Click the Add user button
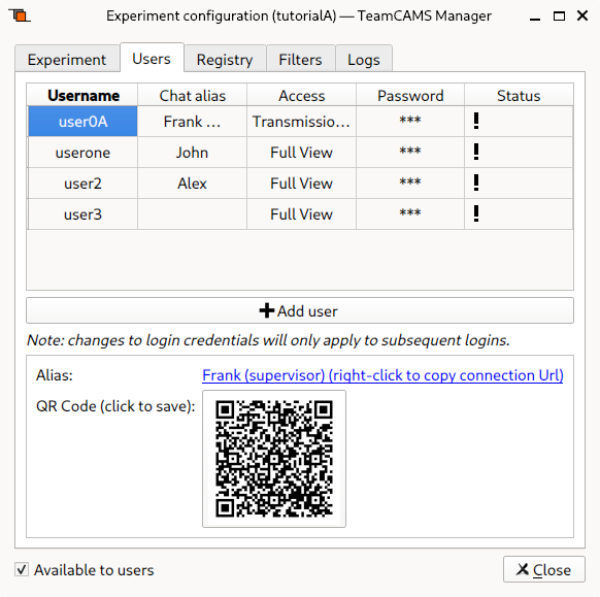 click(x=300, y=311)
